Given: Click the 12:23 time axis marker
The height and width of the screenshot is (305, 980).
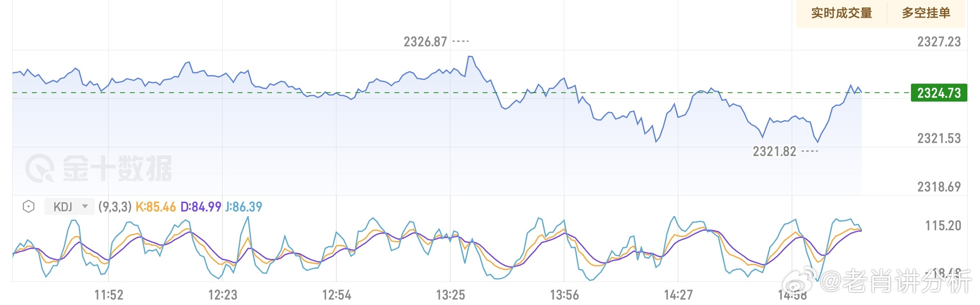Looking at the screenshot, I should (223, 294).
